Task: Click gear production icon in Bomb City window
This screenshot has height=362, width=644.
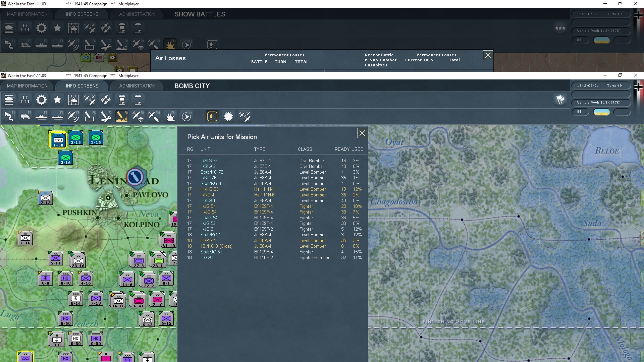Action: [41, 100]
